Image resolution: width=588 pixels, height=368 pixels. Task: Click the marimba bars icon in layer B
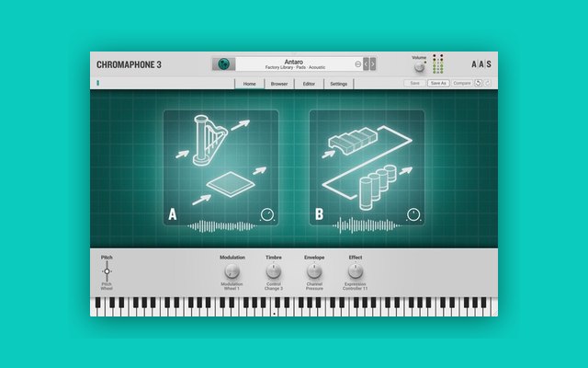pos(352,141)
